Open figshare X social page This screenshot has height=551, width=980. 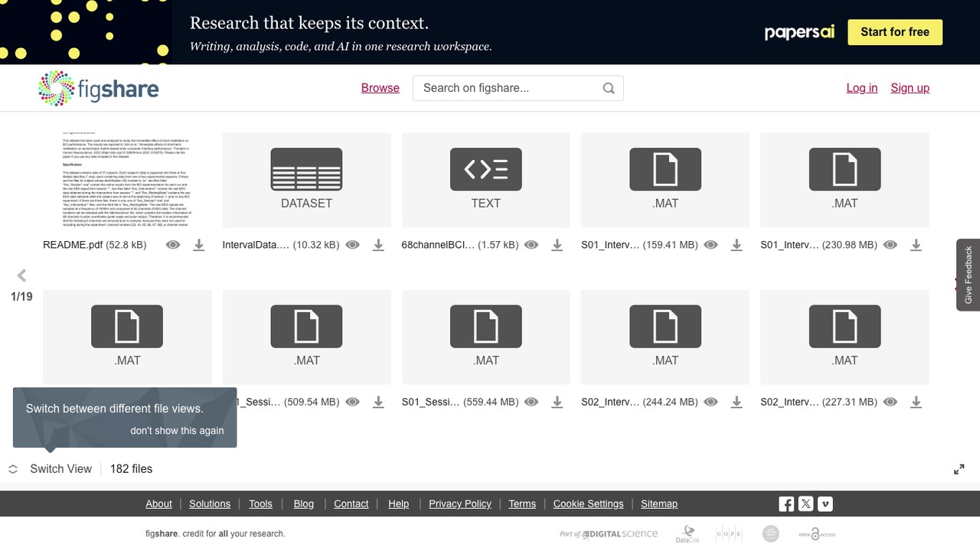[x=805, y=504]
